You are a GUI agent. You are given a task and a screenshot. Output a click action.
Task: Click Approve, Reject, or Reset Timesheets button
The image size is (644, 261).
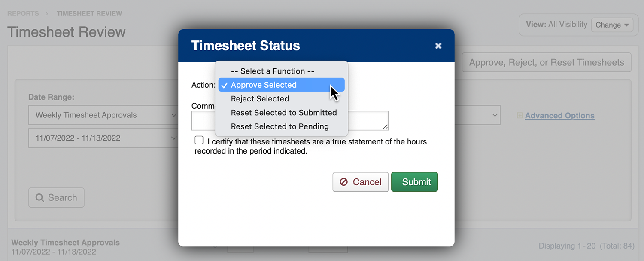(x=546, y=63)
